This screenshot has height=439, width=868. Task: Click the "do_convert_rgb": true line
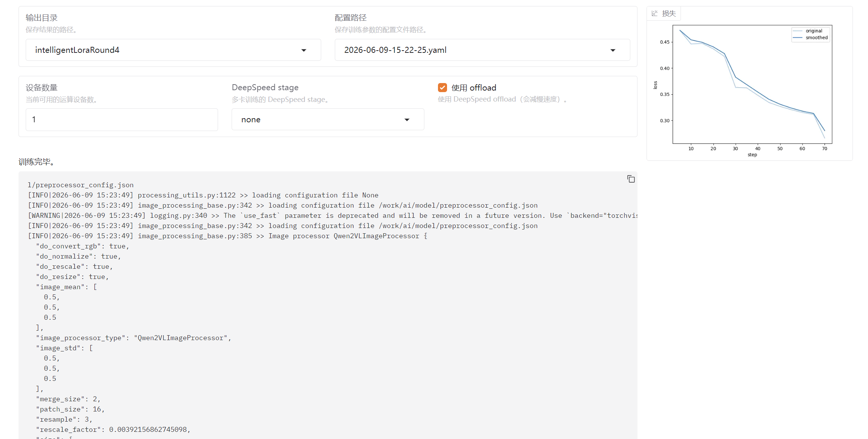pos(82,246)
